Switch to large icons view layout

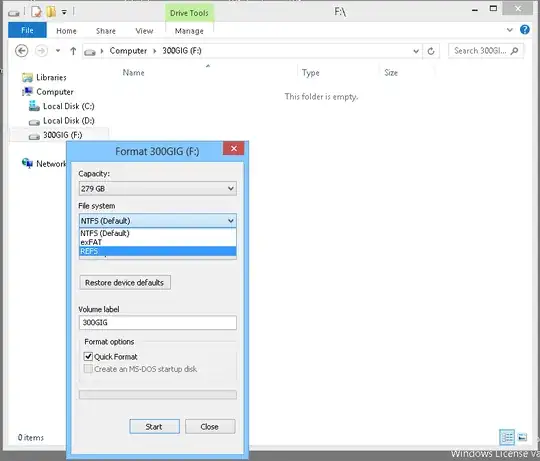522,438
